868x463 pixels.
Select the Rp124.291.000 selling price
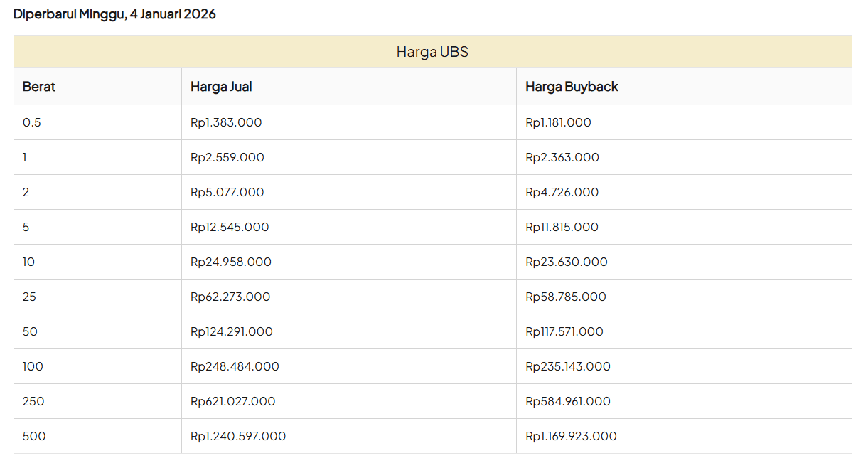point(233,331)
